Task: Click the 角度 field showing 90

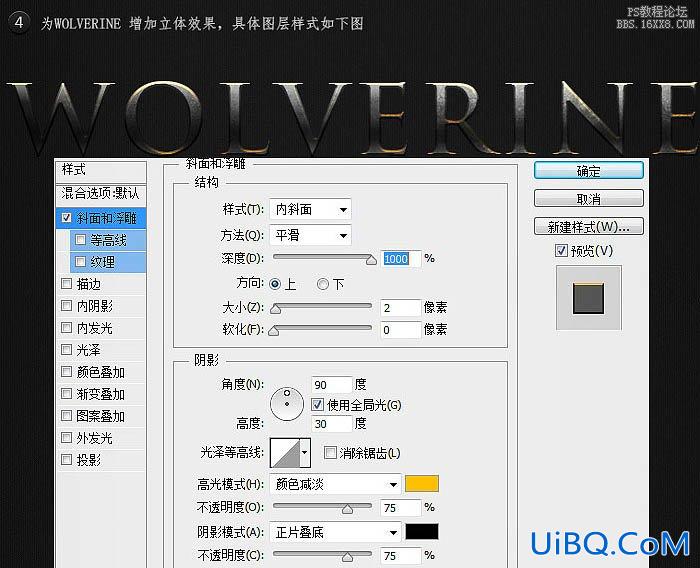Action: tap(332, 384)
